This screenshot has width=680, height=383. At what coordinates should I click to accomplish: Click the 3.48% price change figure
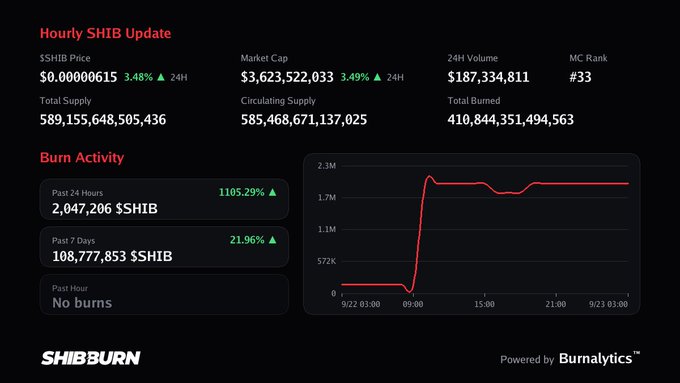[x=138, y=77]
